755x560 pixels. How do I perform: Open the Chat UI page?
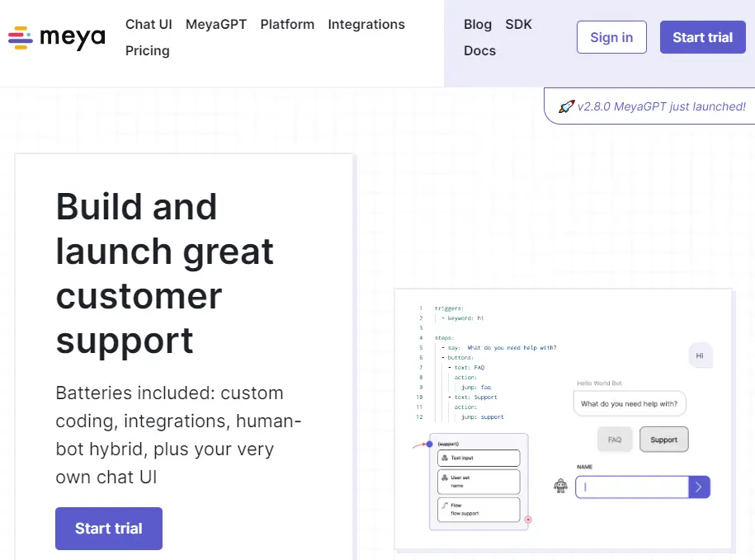[149, 25]
